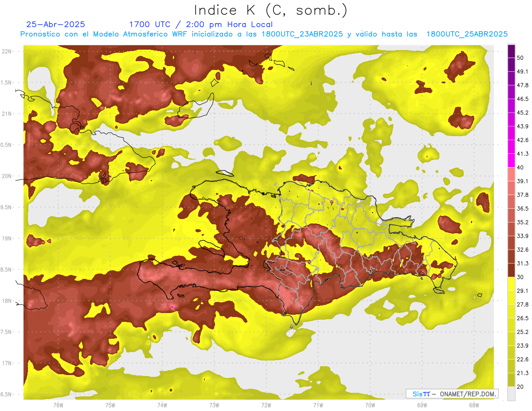Image resolution: width=532 pixels, height=411 pixels.
Task: Click the colorbar value '25.2'
Action: (x=523, y=332)
